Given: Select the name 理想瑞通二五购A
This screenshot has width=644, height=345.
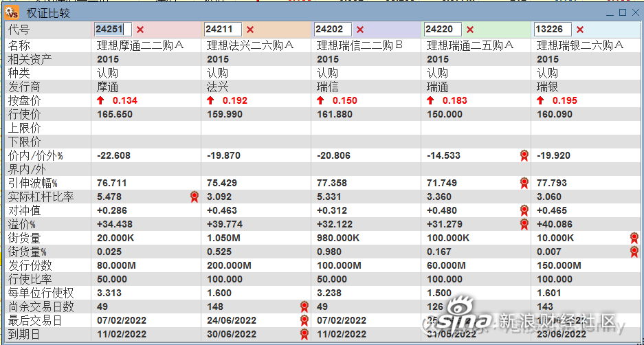Looking at the screenshot, I should click(x=470, y=45).
